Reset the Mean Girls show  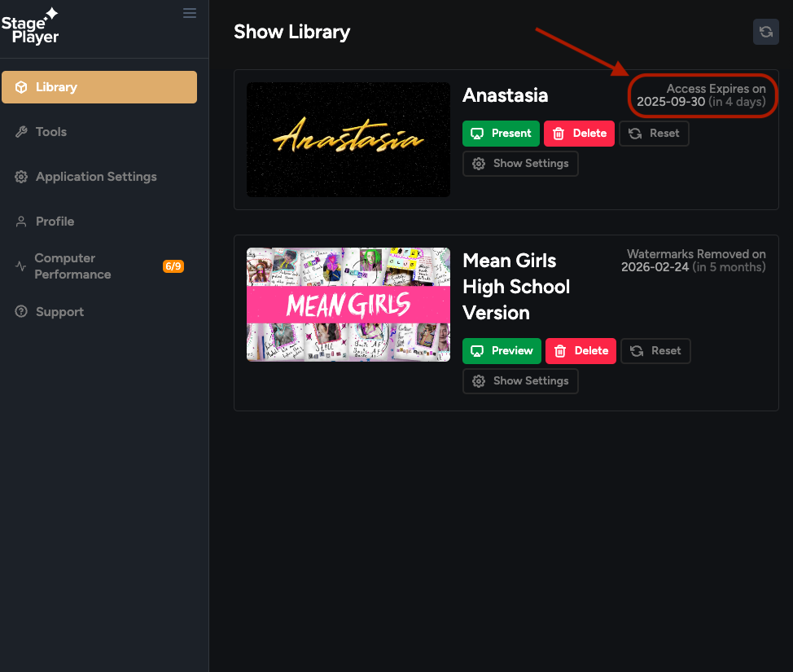pos(655,351)
